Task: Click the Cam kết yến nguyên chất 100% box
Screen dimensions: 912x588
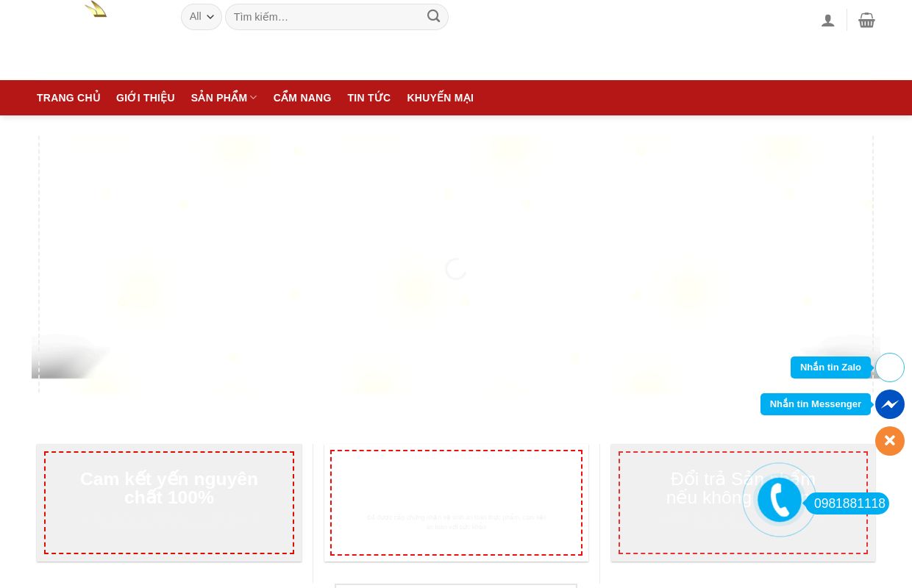Action: click(x=169, y=503)
